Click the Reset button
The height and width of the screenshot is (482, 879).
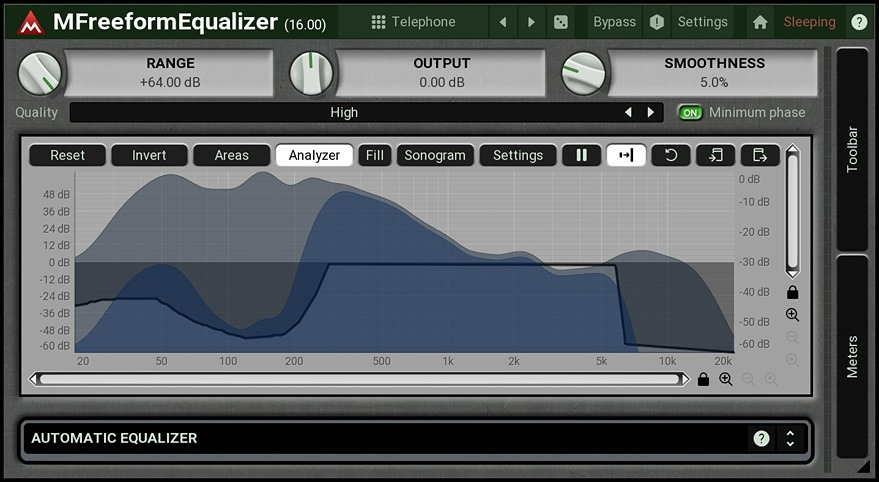tap(67, 155)
